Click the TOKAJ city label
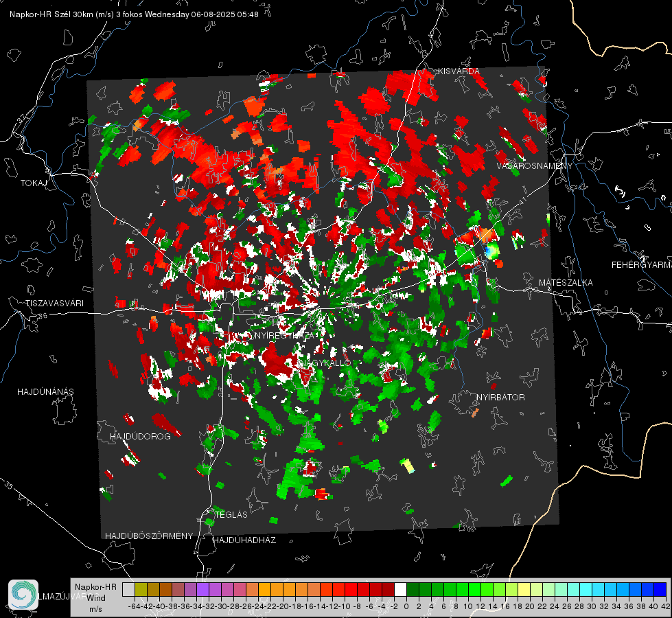The image size is (672, 618). point(34,183)
